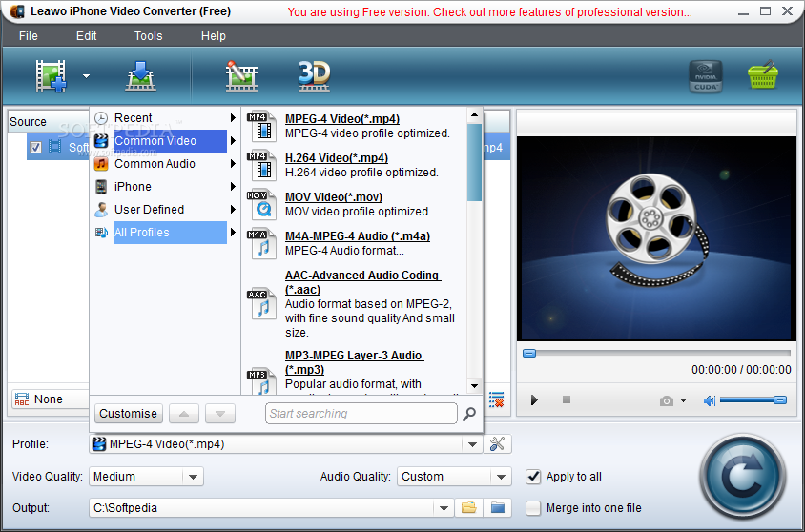Click the move down arrow button
Image resolution: width=805 pixels, height=532 pixels.
coord(220,414)
